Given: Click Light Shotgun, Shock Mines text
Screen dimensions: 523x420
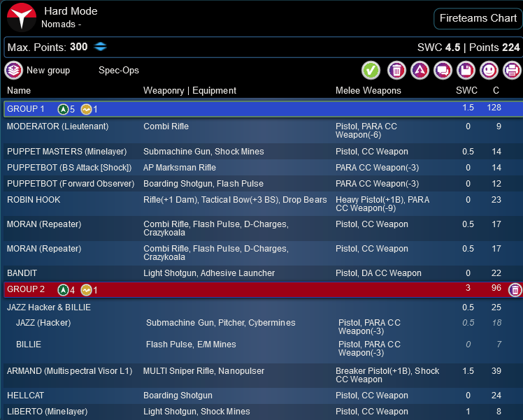Looking at the screenshot, I should point(196,412).
